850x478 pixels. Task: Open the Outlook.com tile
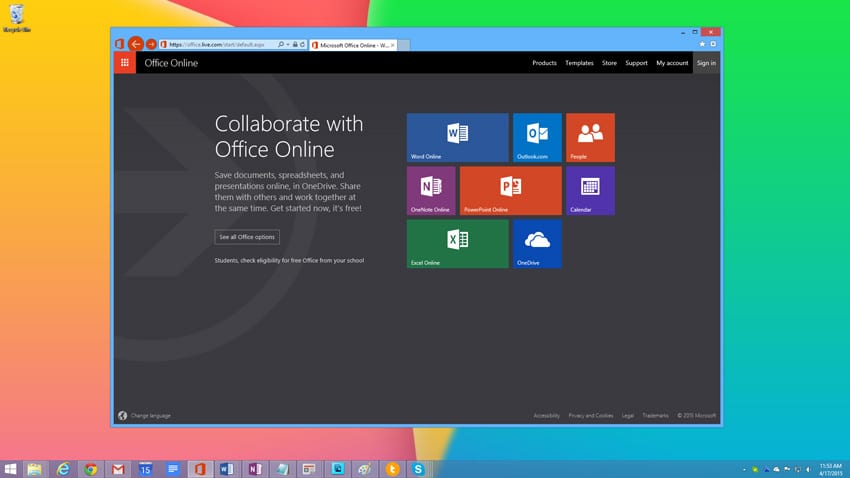click(x=537, y=137)
